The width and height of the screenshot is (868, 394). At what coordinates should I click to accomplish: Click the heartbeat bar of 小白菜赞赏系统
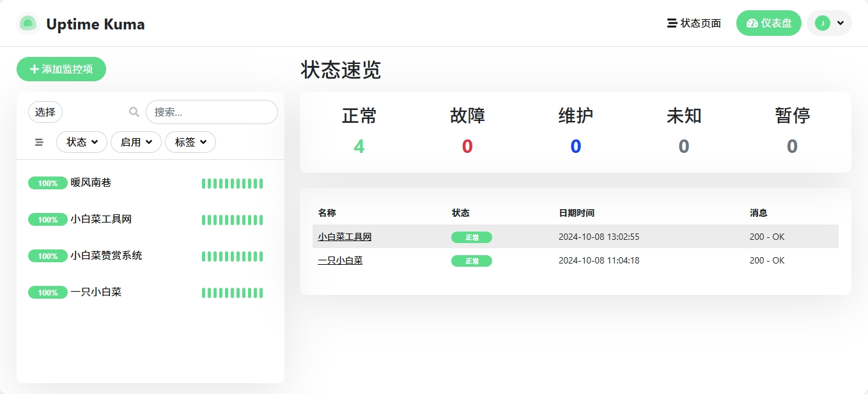coord(232,256)
